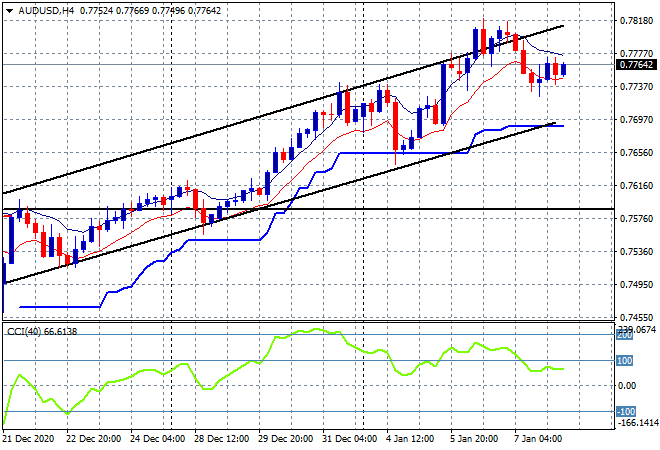Image resolution: width=660 pixels, height=450 pixels.
Task: Click the chart menu triangle beside AUDUSD,H4
Action: click(x=9, y=11)
